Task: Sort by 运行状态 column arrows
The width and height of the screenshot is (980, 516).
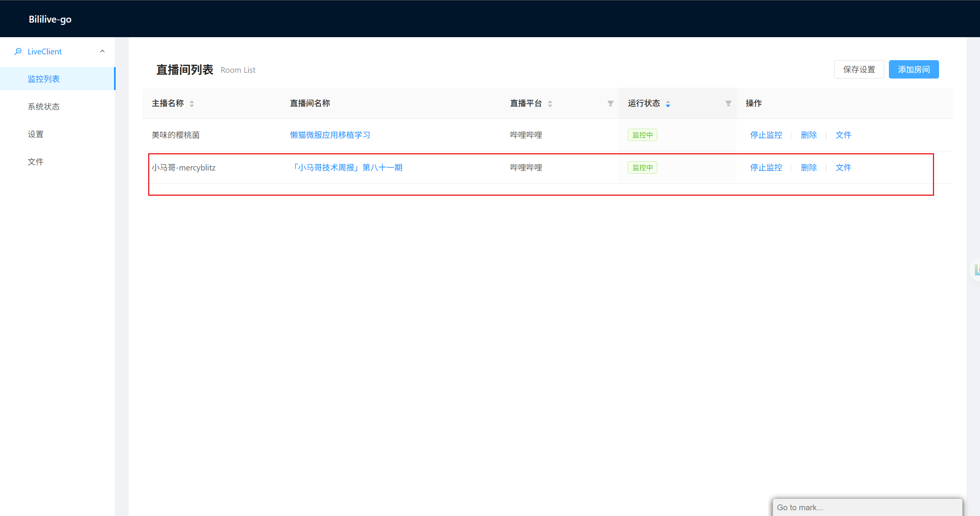Action: (x=668, y=103)
